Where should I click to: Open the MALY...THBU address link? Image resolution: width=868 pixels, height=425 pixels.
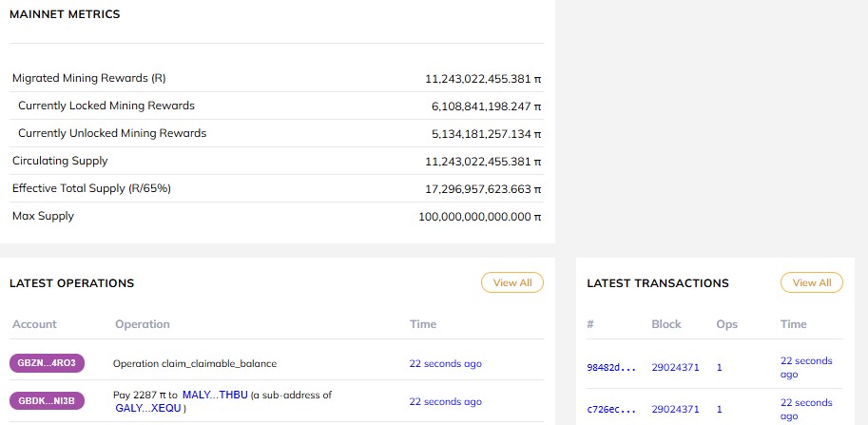pyautogui.click(x=215, y=396)
